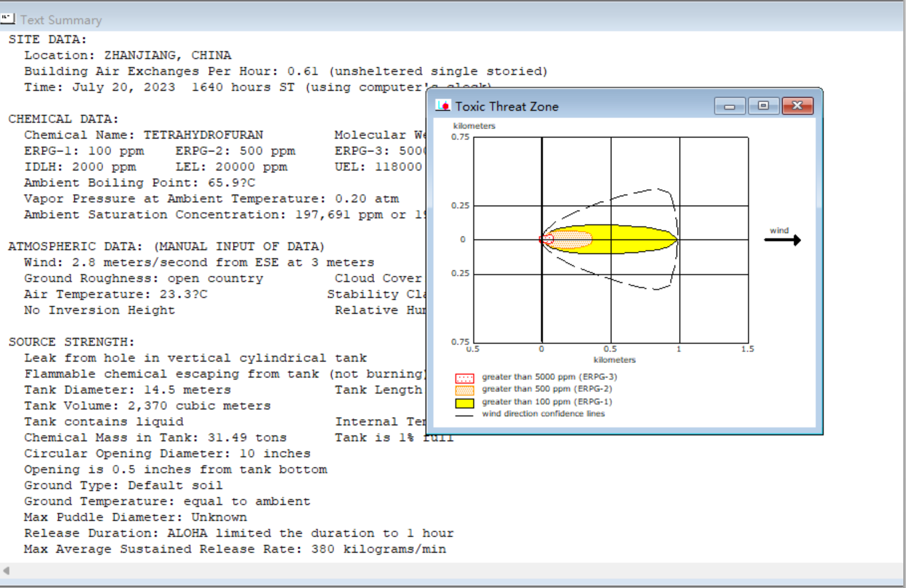The height and width of the screenshot is (588, 906).
Task: Click the 'LEL: 20000 ppm' value
Action: tap(232, 167)
